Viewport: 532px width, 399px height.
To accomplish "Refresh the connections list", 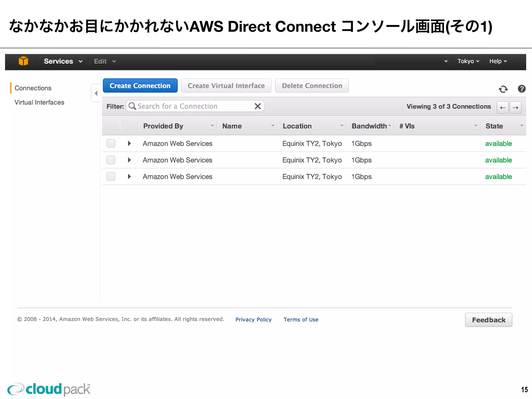I will point(503,89).
